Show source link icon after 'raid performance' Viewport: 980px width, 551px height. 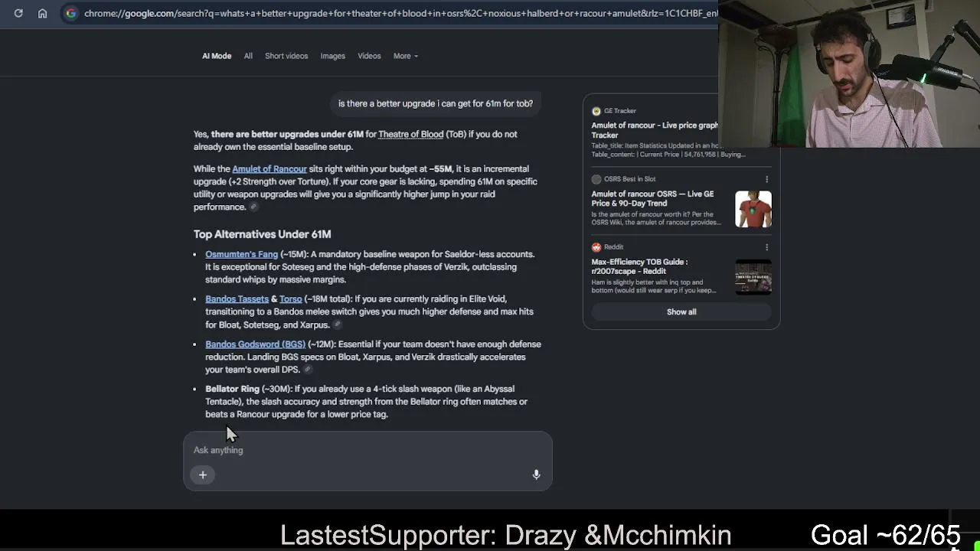[x=253, y=207]
